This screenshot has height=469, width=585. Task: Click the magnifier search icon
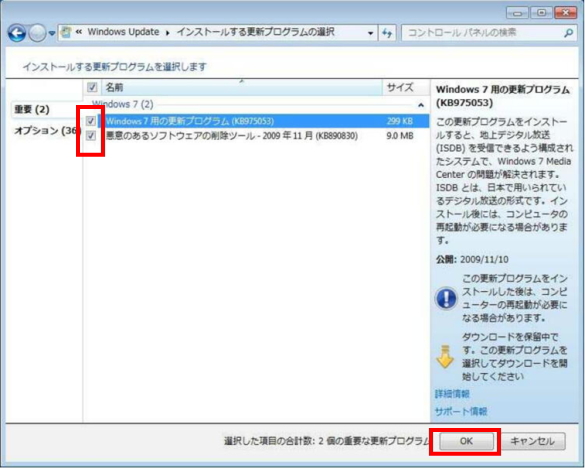(569, 33)
